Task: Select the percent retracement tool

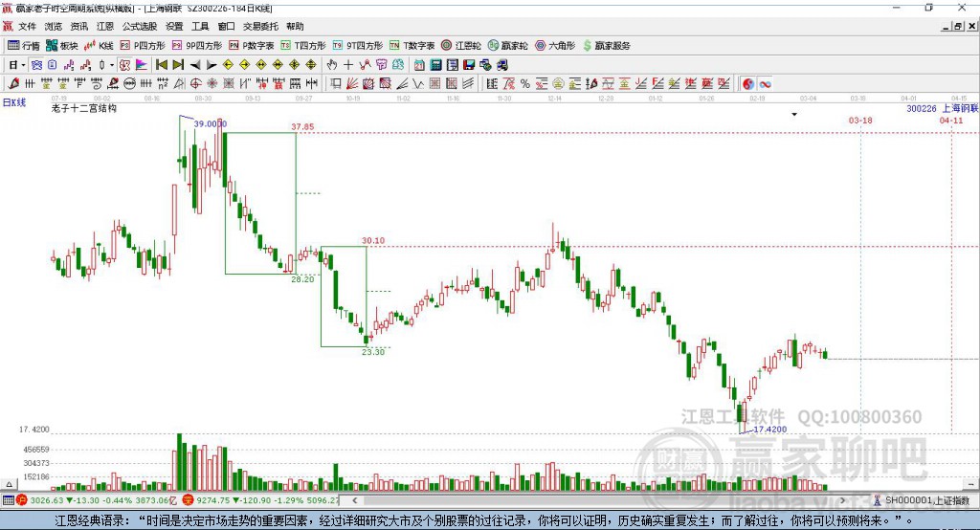Action: 525,84
